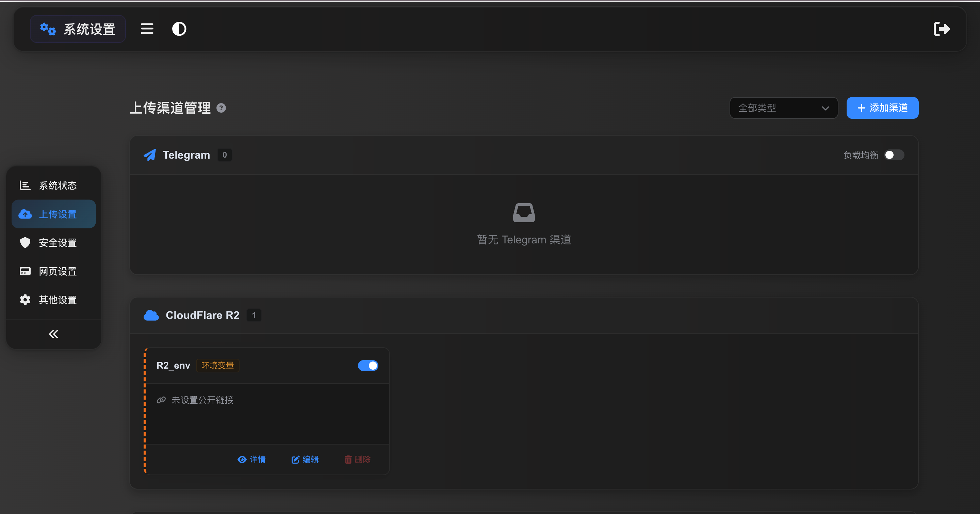Viewport: 980px width, 514px height.
Task: Enable Telegram load balancing switch
Action: [894, 155]
